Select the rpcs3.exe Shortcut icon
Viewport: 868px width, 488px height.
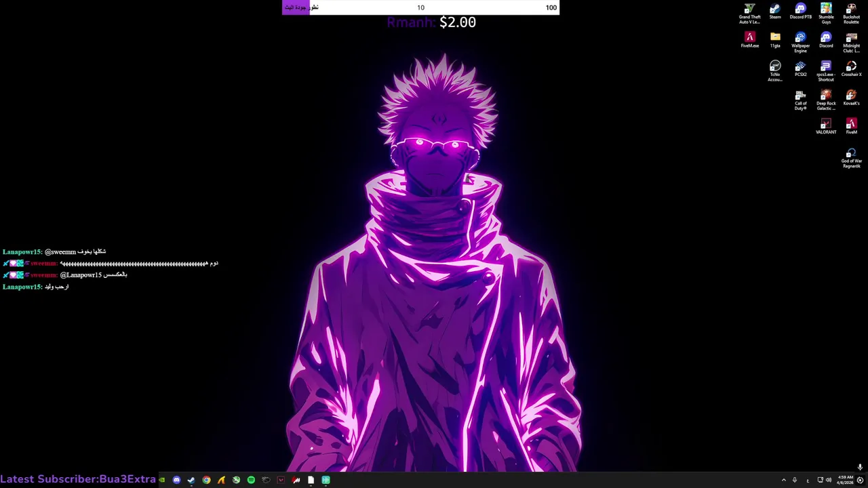tap(826, 71)
